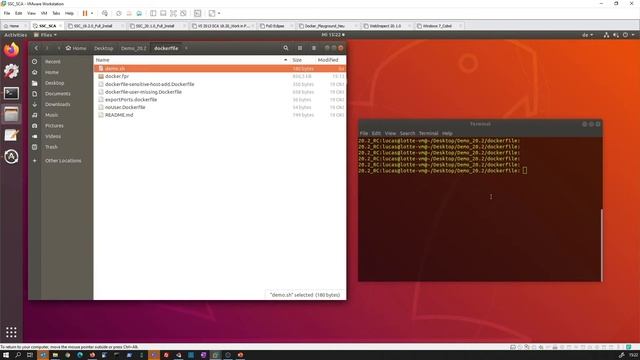Screen dimensions: 640x360
Task: Toggle the view mode icon in the Files header
Action: (300, 48)
